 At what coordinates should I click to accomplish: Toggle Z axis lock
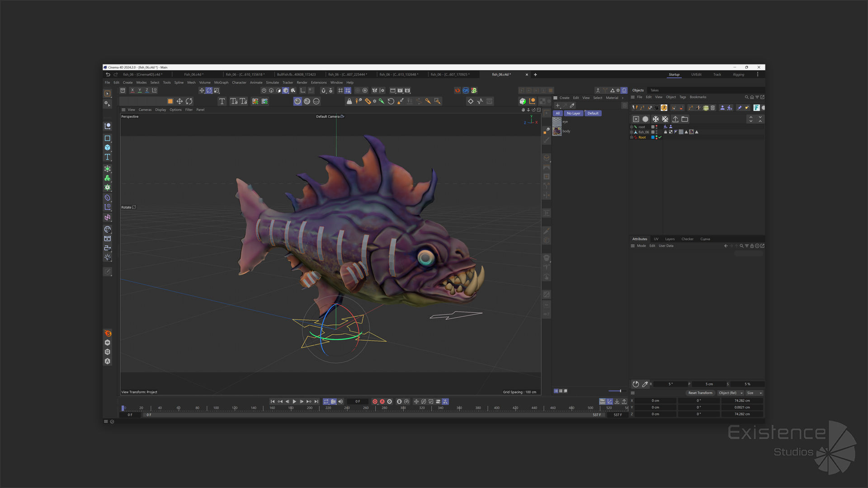[147, 90]
